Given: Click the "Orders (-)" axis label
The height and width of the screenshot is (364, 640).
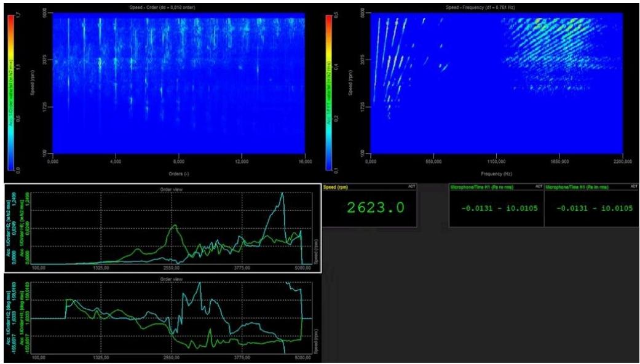Looking at the screenshot, I should (179, 173).
